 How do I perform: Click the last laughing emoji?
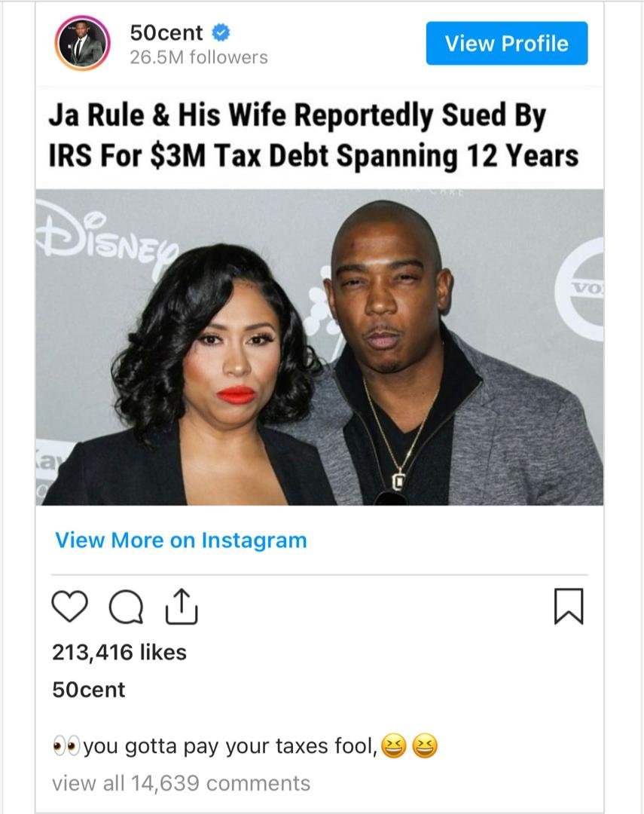(x=425, y=746)
